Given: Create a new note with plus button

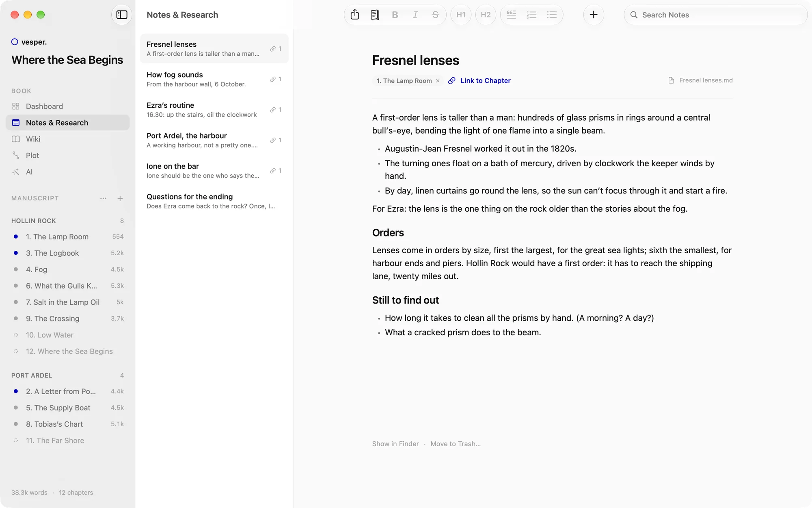Looking at the screenshot, I should click(x=594, y=15).
